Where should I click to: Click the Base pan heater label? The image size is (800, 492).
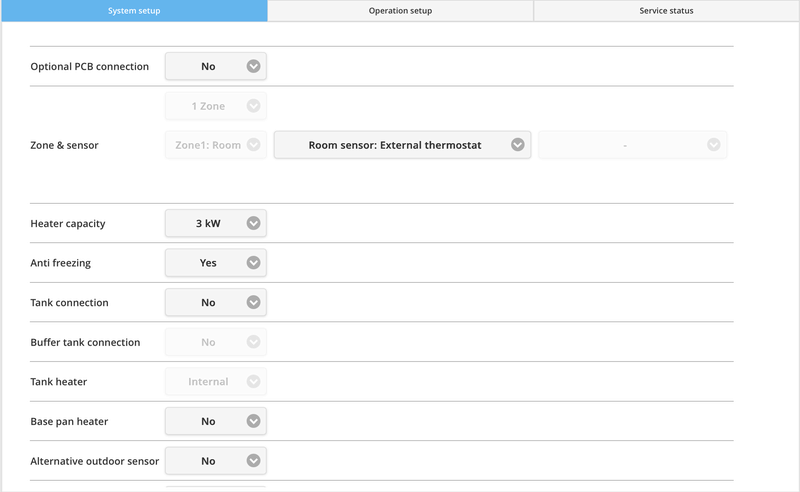pos(69,422)
